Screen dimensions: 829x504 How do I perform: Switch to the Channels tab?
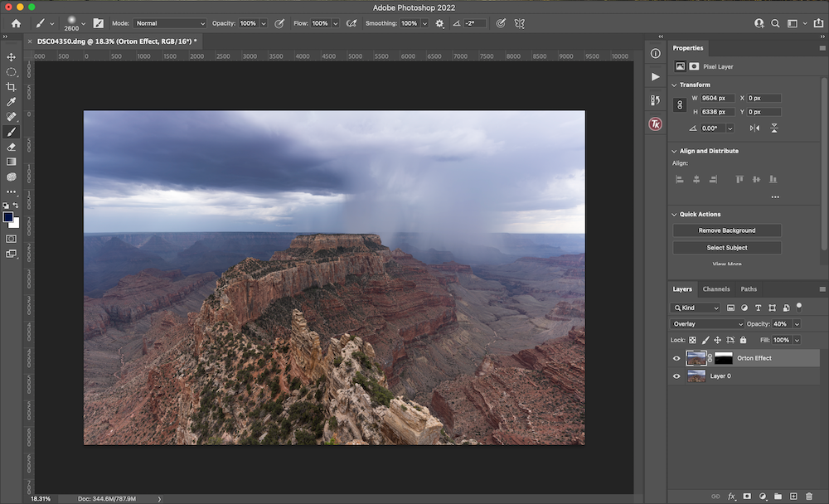[x=716, y=289]
